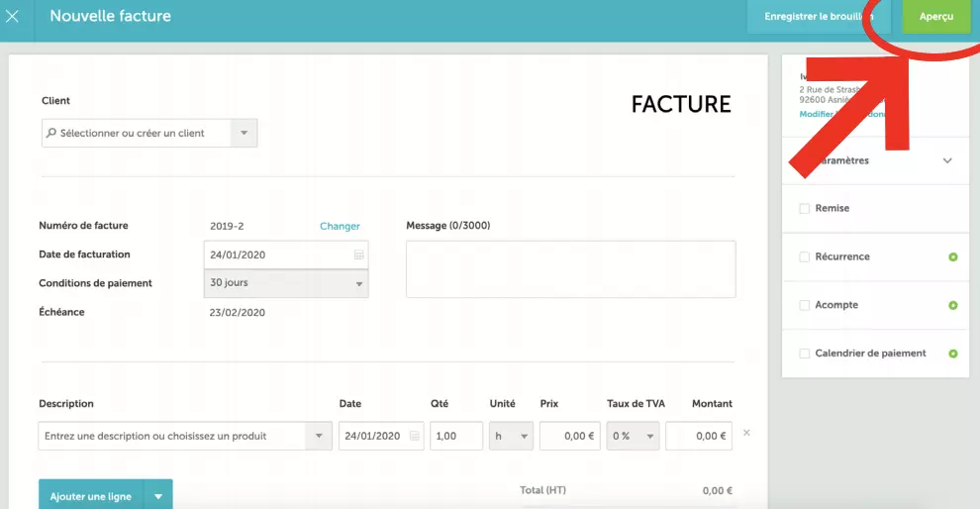Click the Aperçu button
980x509 pixels.
[x=935, y=17]
